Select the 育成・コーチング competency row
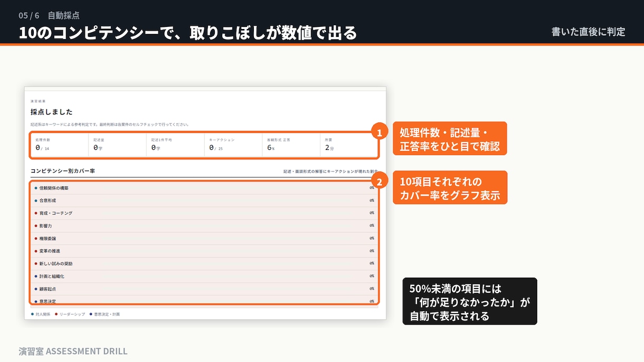The image size is (644, 362). coord(204,213)
